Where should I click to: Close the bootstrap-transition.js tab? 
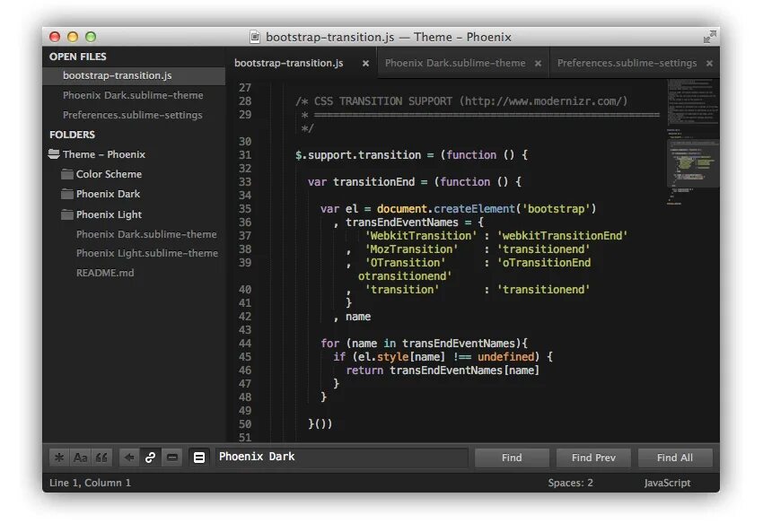coord(365,63)
